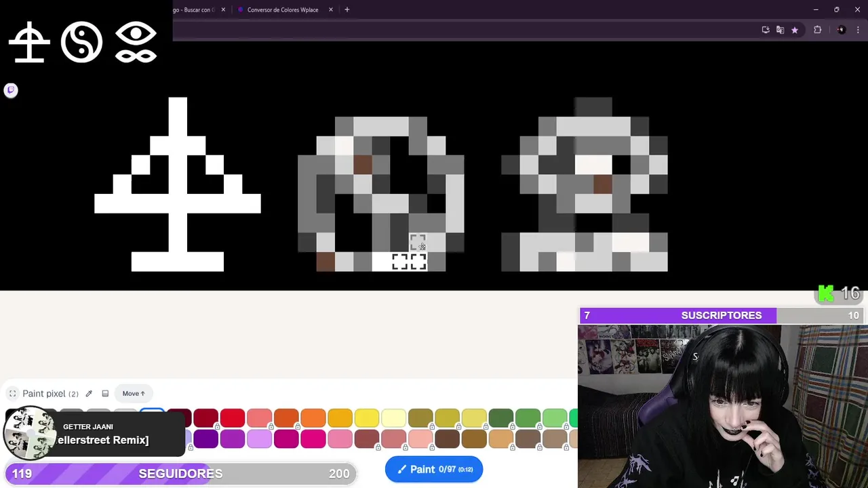Pick the bright orange color swatch

313,418
